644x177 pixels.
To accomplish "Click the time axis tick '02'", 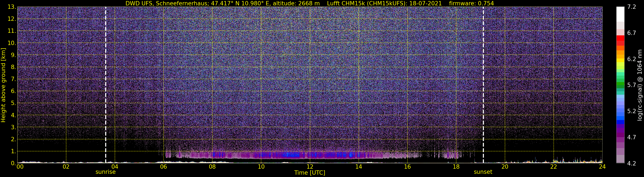I will tap(66, 167).
